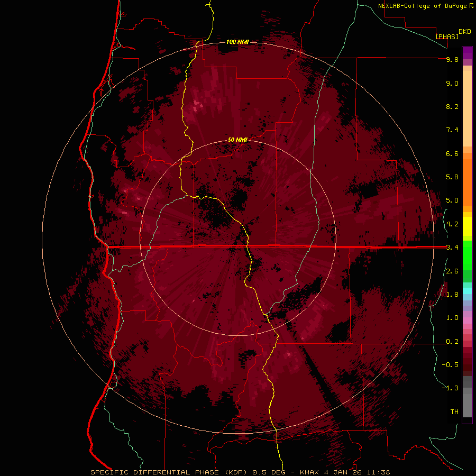Click the 100 NMI range ring label
Viewport: 476px width, 476px height.
pyautogui.click(x=237, y=42)
